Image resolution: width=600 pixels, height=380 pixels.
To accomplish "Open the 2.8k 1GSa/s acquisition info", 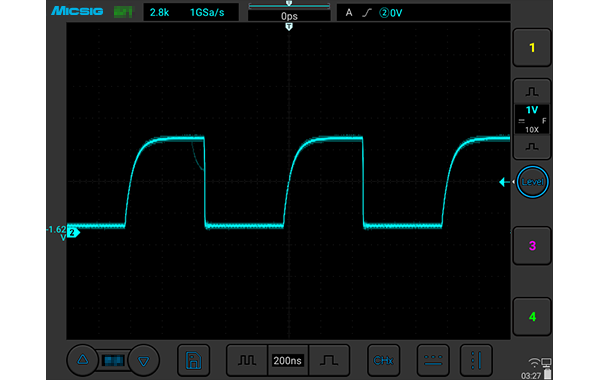I will (191, 12).
